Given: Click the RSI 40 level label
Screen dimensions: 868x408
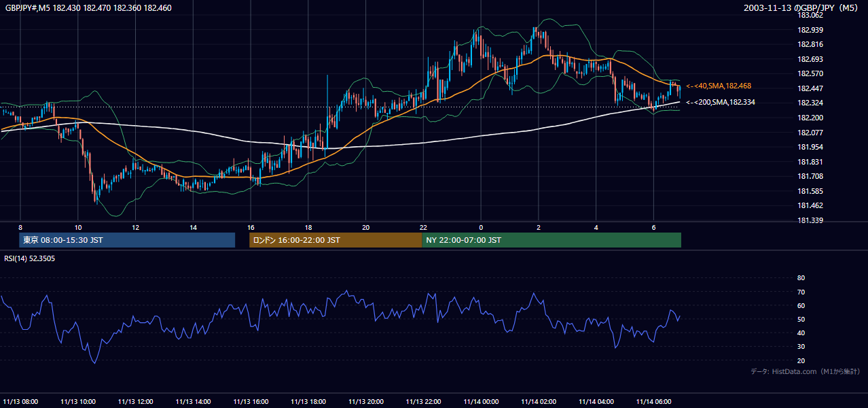Looking at the screenshot, I should (801, 333).
